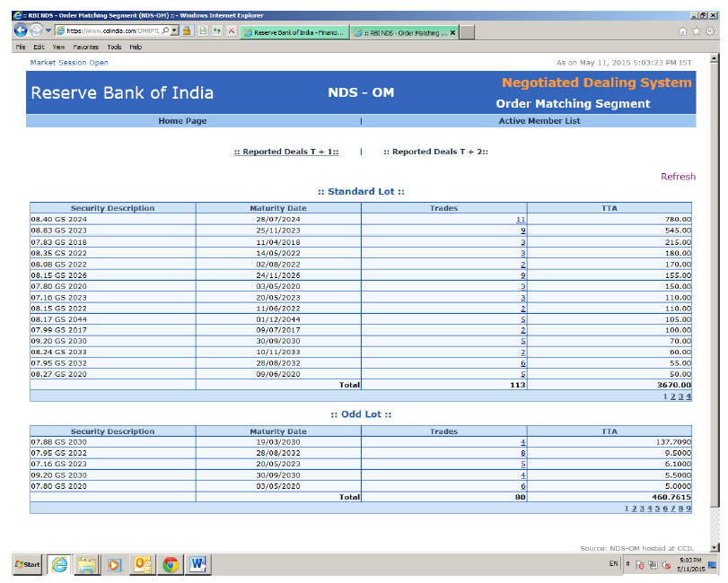Viewport: 728px width, 583px height.
Task: Click the scrollbar down arrow
Action: (x=715, y=547)
